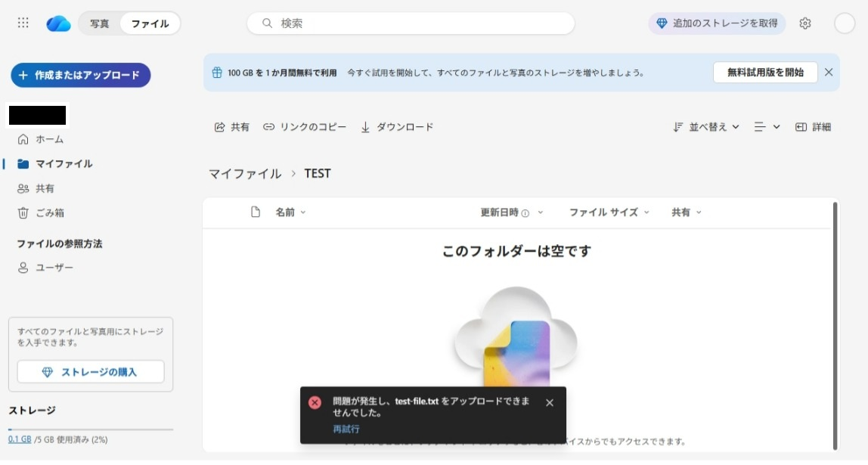Close the 100 GB trial banner

829,73
